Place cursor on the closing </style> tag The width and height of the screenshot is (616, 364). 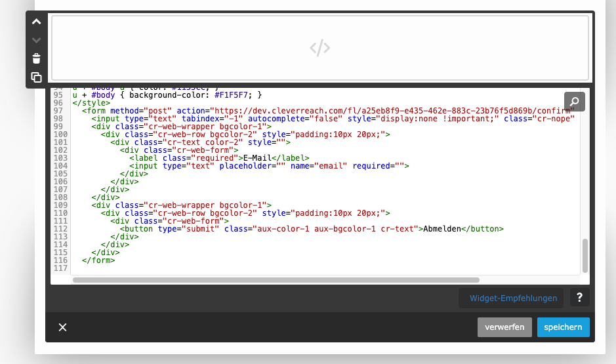pos(92,103)
